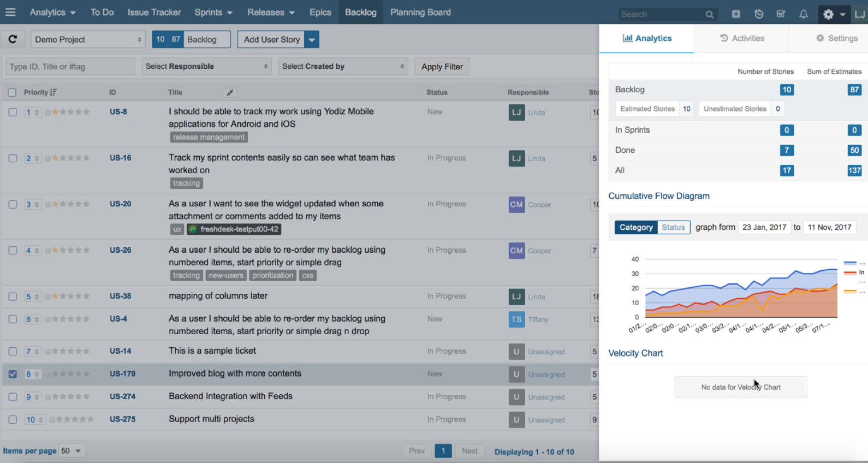Open the notifications bell
Viewport: 868px width, 463px height.
point(803,14)
